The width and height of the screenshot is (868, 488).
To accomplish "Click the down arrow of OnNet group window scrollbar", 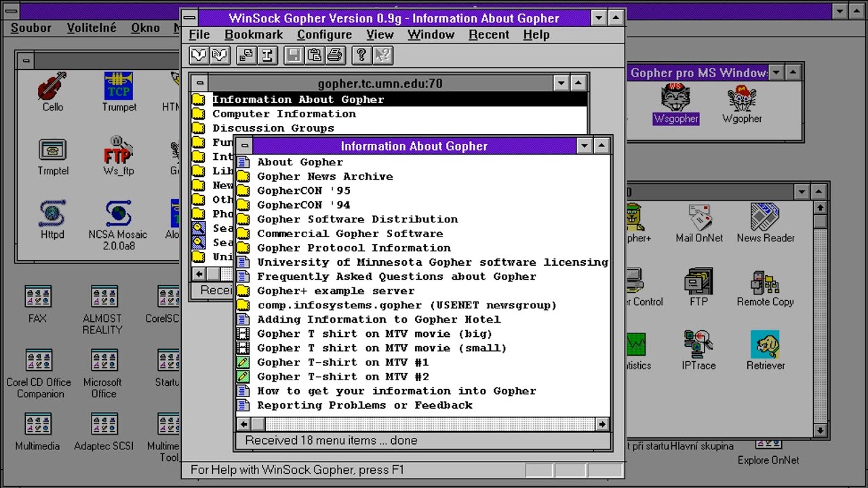I will tap(820, 430).
